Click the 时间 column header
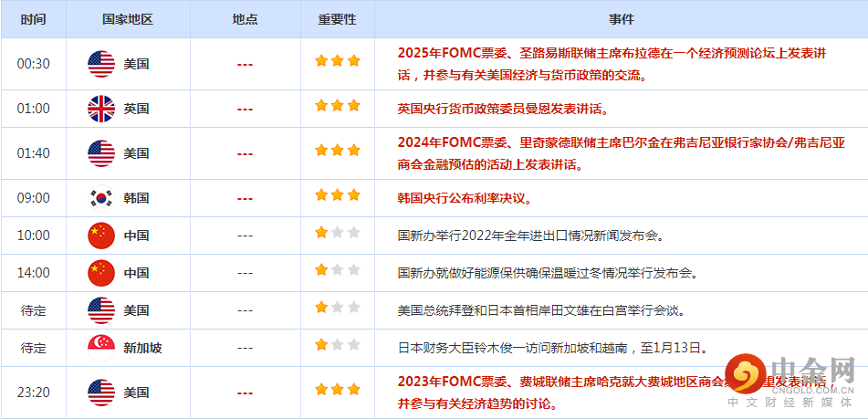Screen dimensions: 868x419 33,19
